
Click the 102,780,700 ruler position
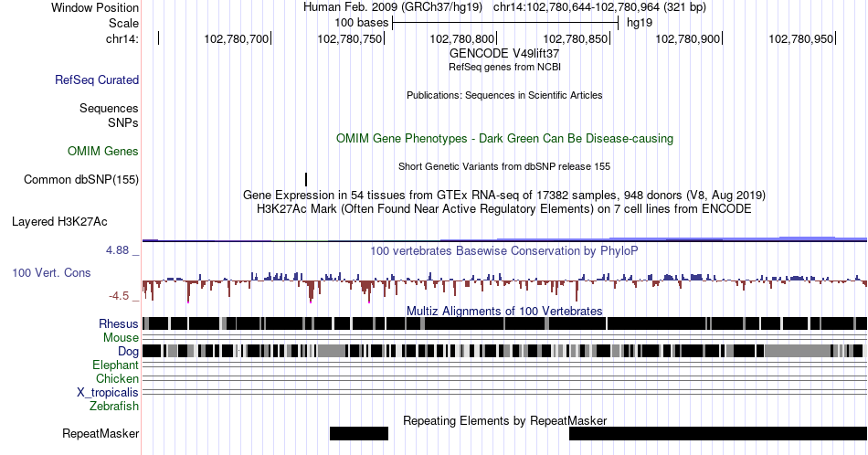[x=237, y=38]
